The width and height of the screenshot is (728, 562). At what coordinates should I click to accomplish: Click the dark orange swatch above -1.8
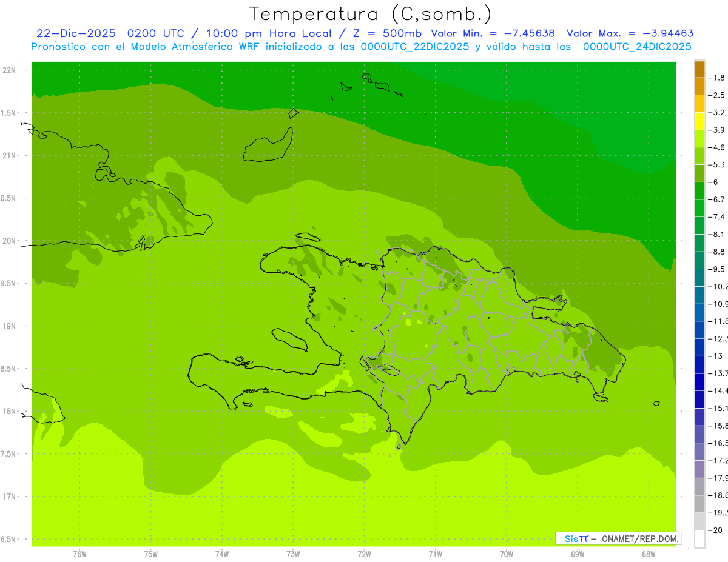pos(699,69)
